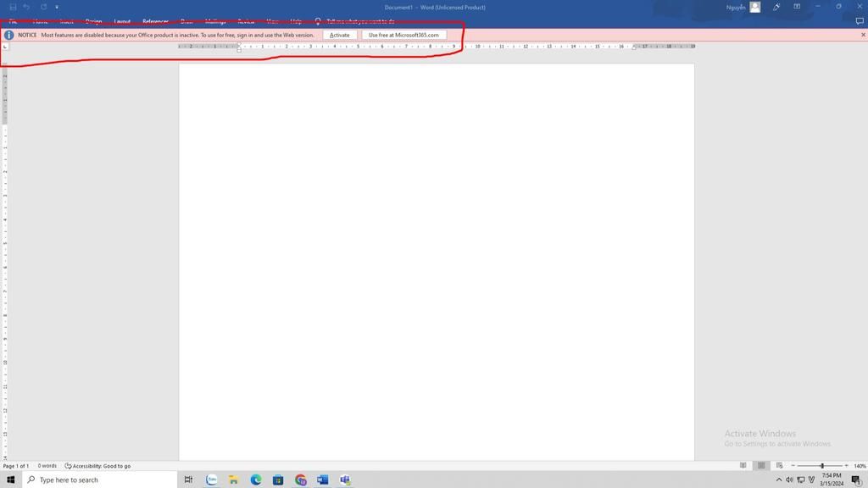Show hidden system tray icons
Viewport: 868px width, 488px height.
click(779, 480)
